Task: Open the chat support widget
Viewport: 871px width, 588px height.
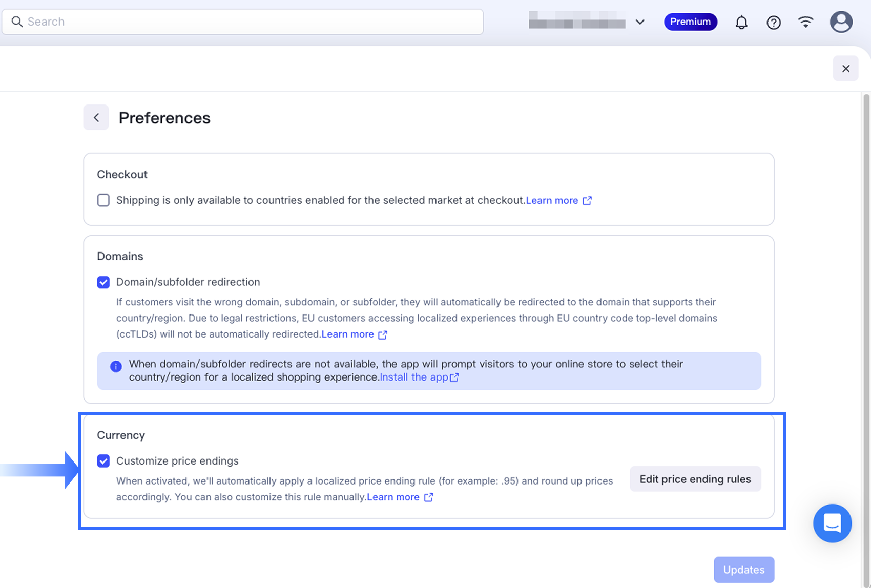Action: click(832, 523)
